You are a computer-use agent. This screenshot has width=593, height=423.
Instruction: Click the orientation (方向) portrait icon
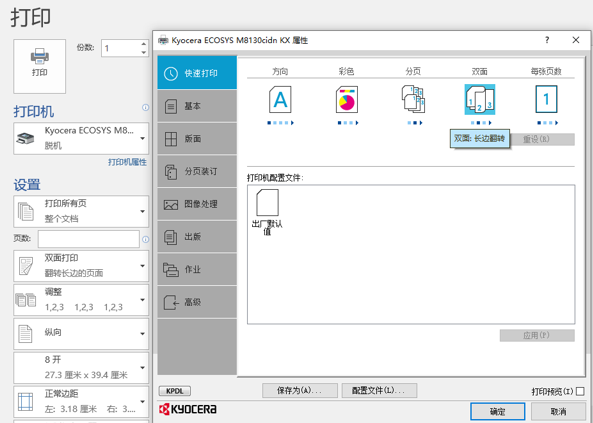280,100
